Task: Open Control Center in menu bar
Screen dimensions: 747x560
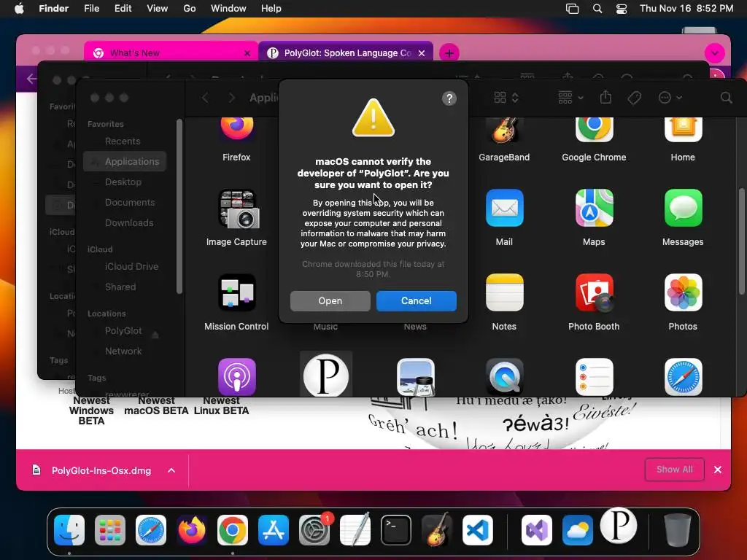Action: (x=622, y=9)
